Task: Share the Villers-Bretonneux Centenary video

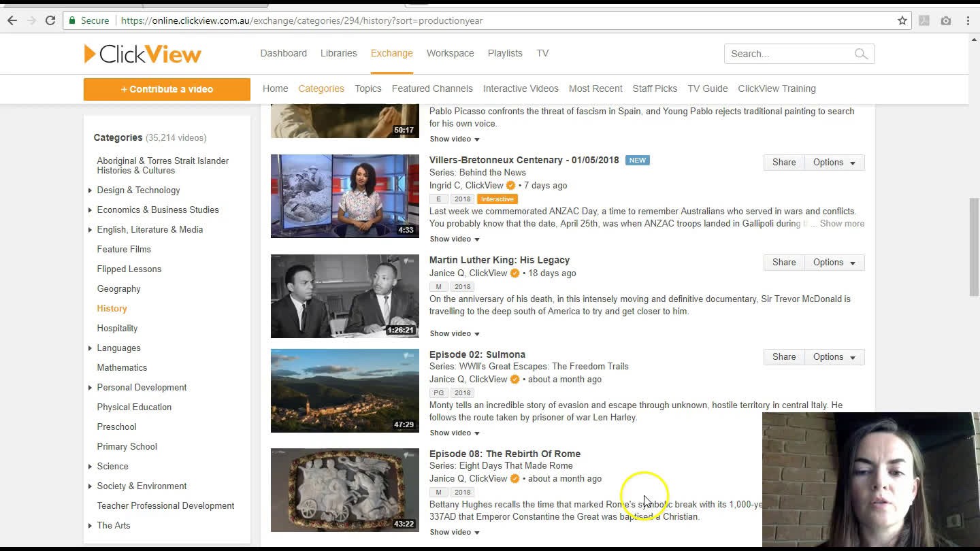Action: (783, 162)
